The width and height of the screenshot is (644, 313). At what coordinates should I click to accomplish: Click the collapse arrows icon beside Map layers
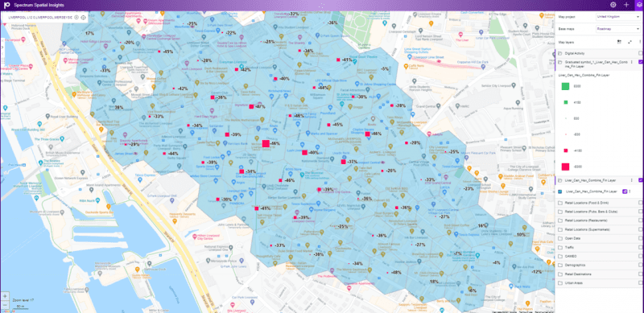click(x=630, y=42)
